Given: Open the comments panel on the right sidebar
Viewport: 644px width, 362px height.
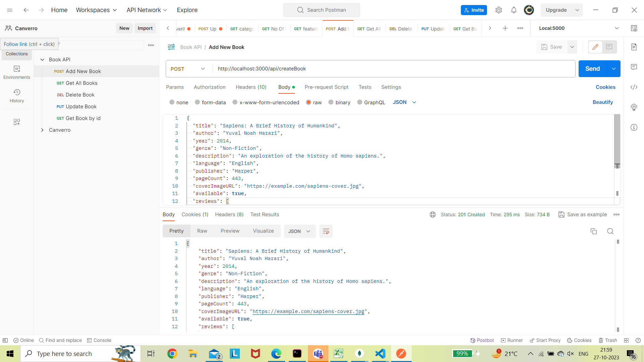Looking at the screenshot, I should 634,67.
